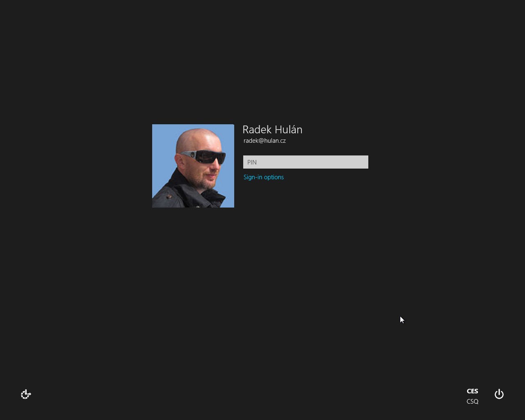Open the power options icon

point(499,394)
